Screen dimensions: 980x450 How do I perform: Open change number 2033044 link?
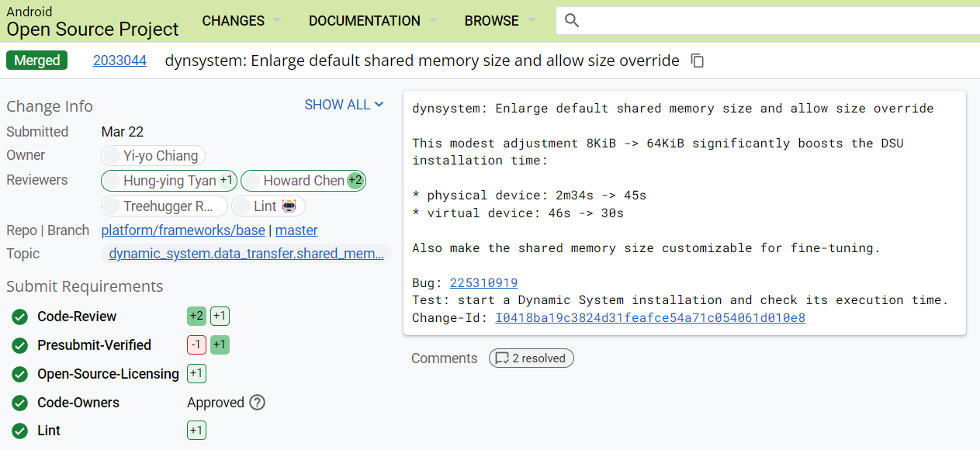pos(119,61)
